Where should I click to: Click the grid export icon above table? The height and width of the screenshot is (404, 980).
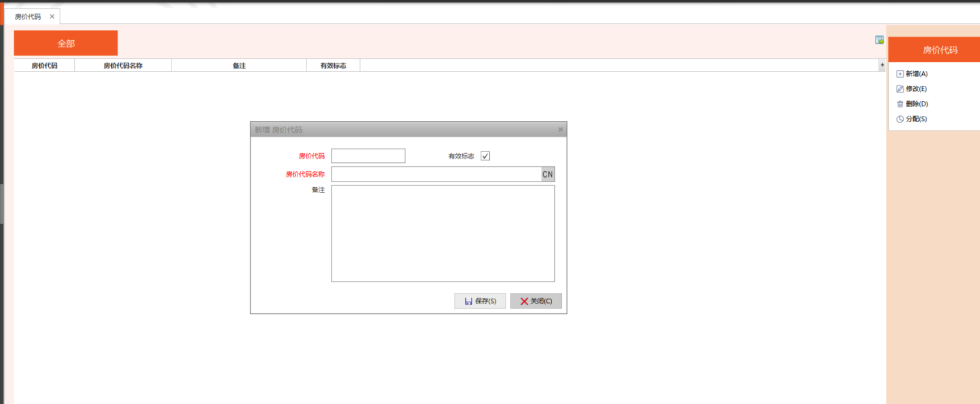coord(879,40)
